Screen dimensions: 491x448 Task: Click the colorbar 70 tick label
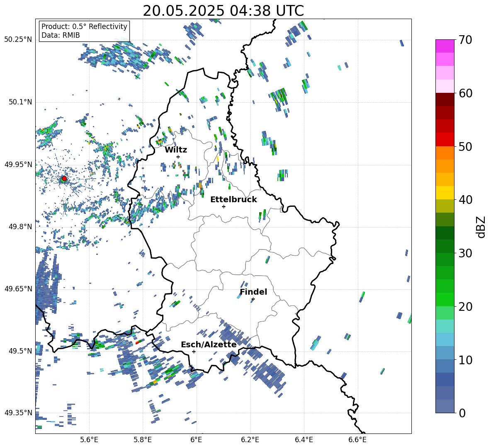[x=465, y=40]
